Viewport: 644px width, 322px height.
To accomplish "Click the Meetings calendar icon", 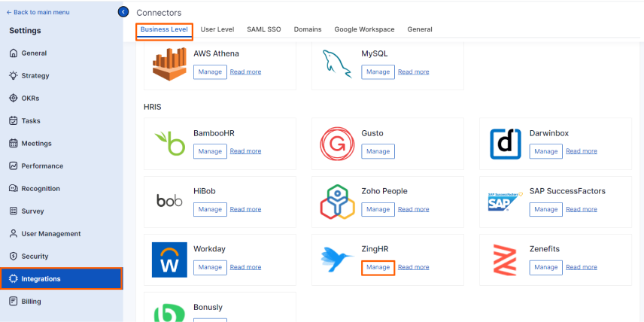I will click(x=14, y=144).
